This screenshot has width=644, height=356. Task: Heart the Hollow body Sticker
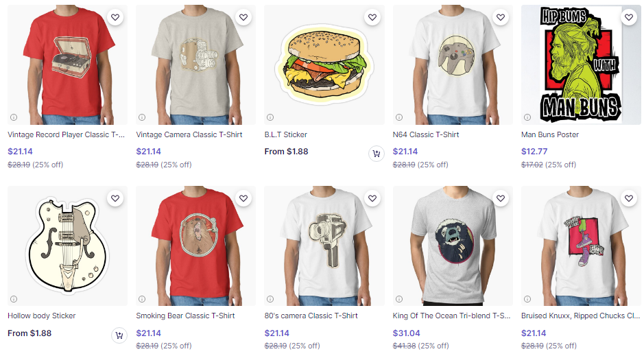pos(115,198)
